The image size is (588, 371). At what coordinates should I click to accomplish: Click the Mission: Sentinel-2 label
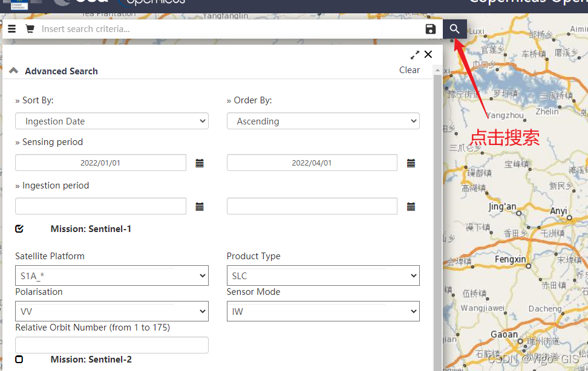91,360
